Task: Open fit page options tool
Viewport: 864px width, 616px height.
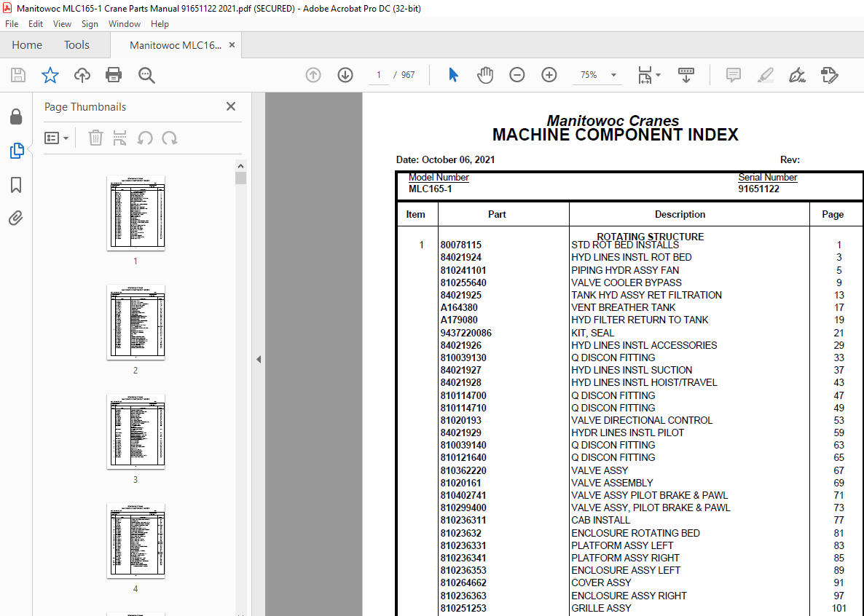Action: (648, 75)
